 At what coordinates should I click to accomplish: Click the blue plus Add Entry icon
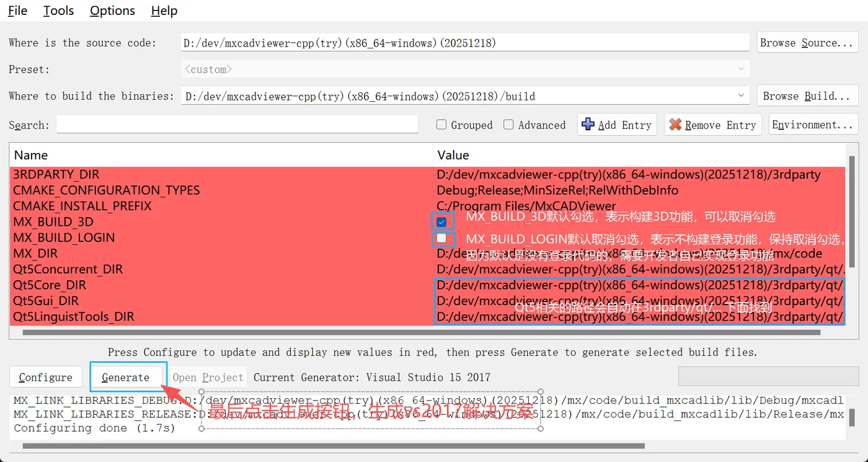coord(588,125)
